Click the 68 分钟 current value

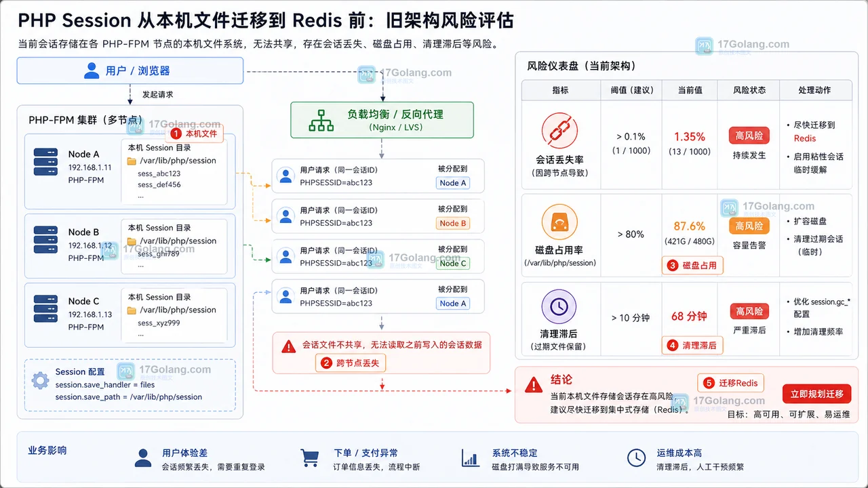click(x=689, y=316)
